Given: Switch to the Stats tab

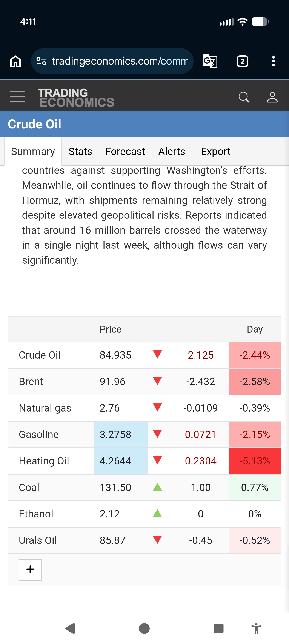Looking at the screenshot, I should (x=80, y=152).
